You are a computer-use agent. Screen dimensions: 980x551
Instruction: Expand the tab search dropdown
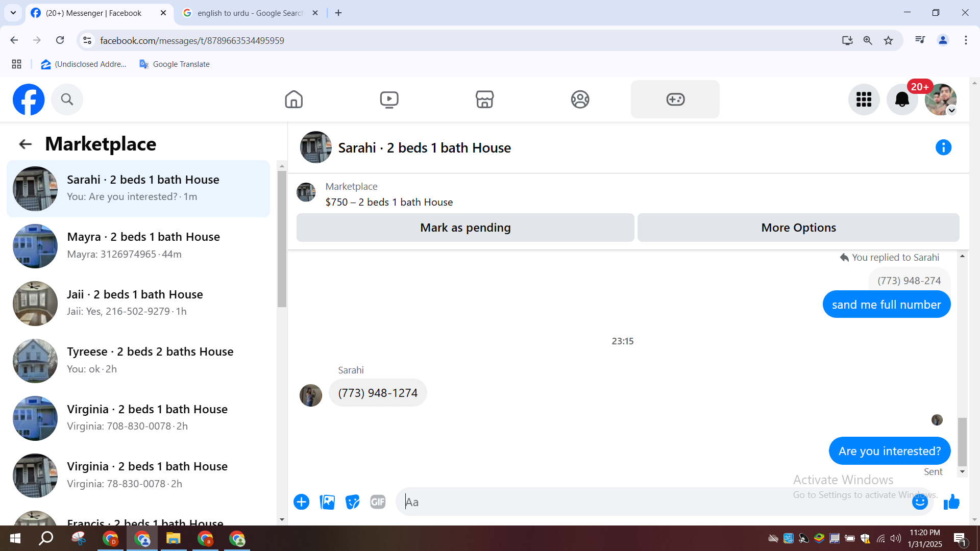13,13
